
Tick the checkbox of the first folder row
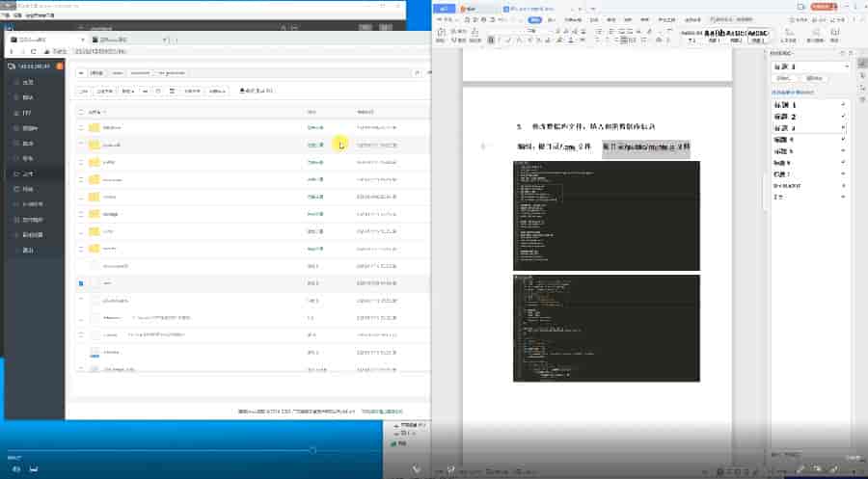tap(81, 128)
